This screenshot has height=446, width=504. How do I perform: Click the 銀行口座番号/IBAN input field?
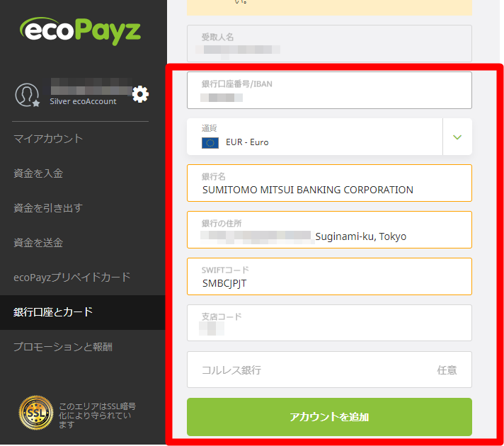329,91
